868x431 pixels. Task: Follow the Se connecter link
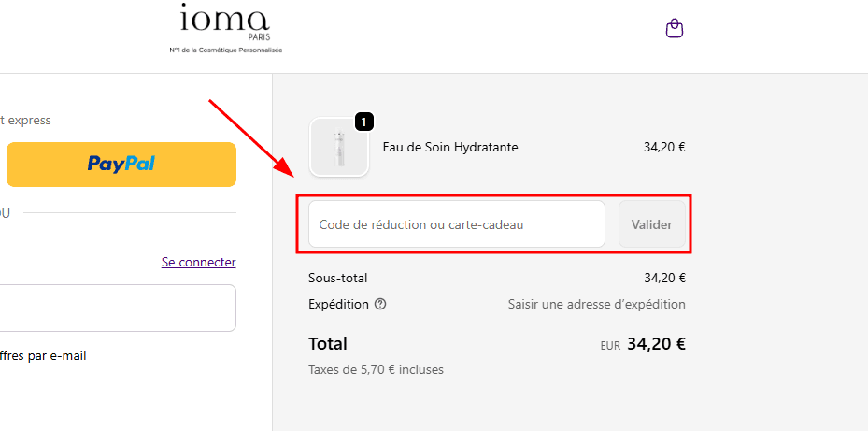(x=198, y=262)
